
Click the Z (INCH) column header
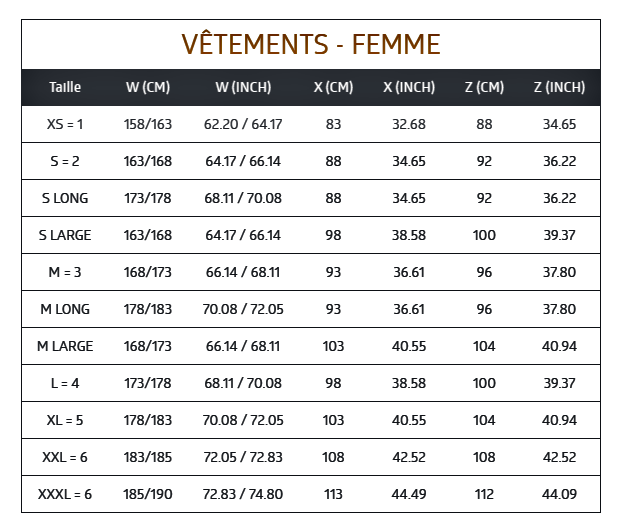pos(559,87)
